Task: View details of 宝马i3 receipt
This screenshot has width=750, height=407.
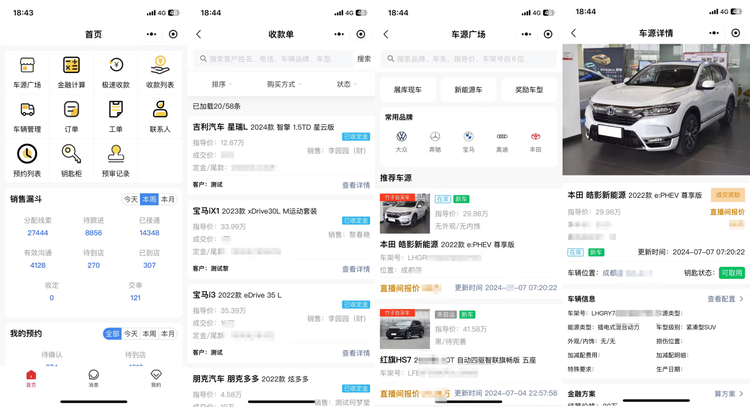Action: click(356, 353)
